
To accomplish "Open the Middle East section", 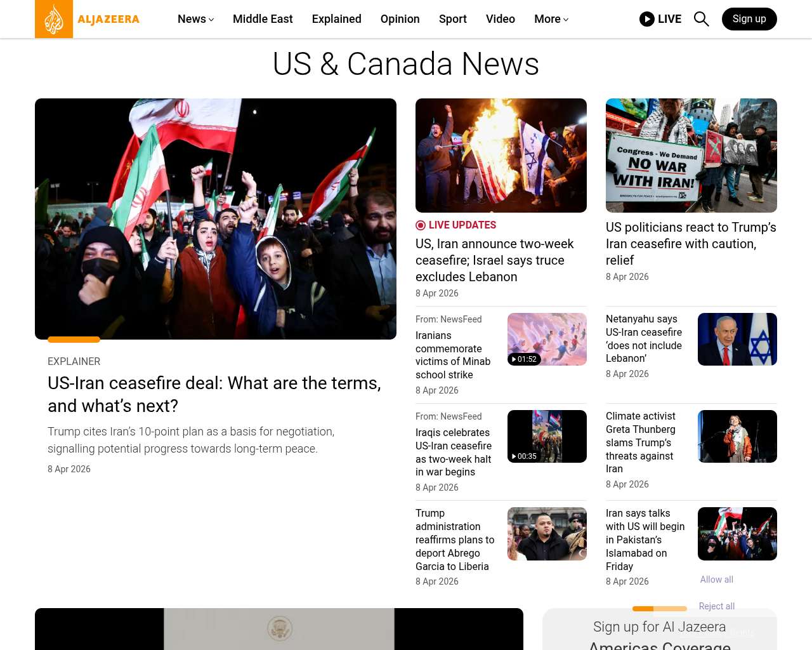I will (x=263, y=19).
